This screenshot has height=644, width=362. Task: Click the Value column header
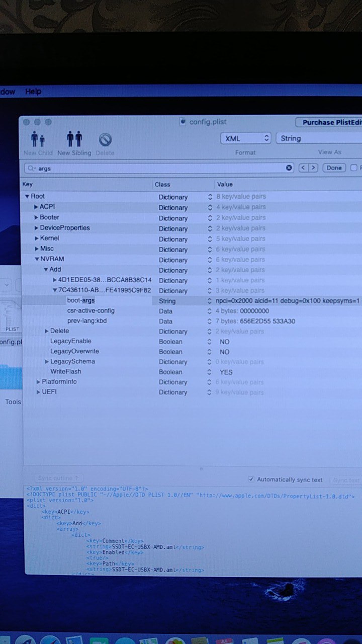[288, 184]
